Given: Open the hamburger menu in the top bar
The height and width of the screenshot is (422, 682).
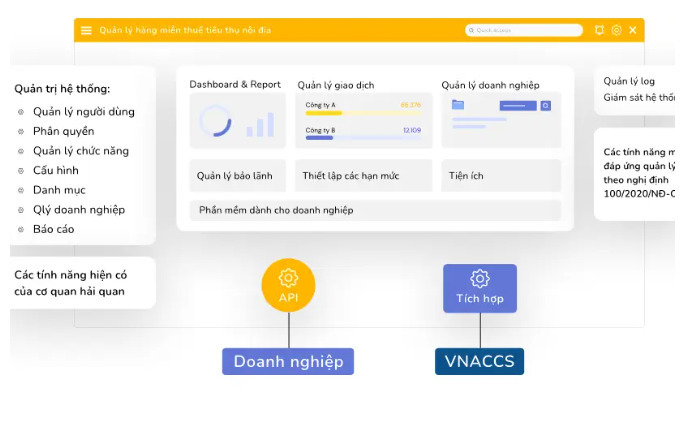Looking at the screenshot, I should click(x=86, y=31).
